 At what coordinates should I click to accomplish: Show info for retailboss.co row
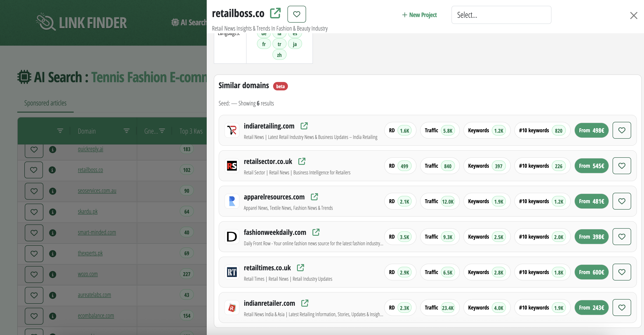[52, 170]
